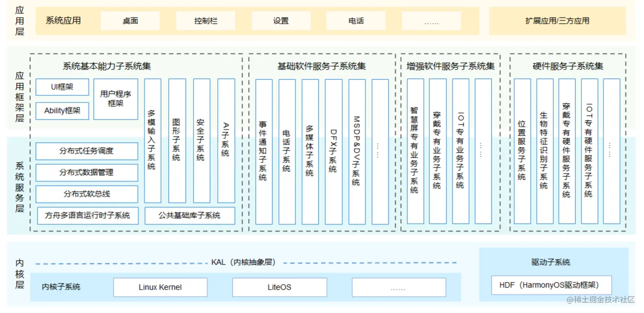Select the LiteOS block

pos(279,287)
